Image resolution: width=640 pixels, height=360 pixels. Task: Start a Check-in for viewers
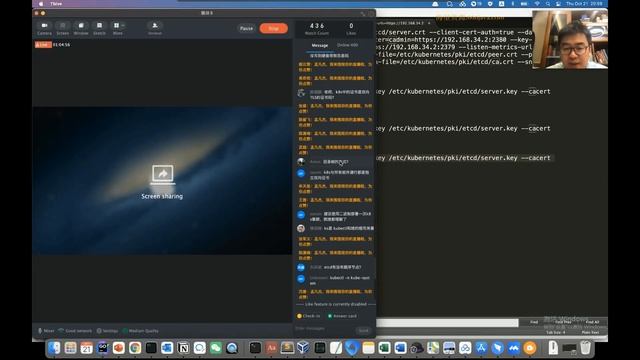point(309,316)
